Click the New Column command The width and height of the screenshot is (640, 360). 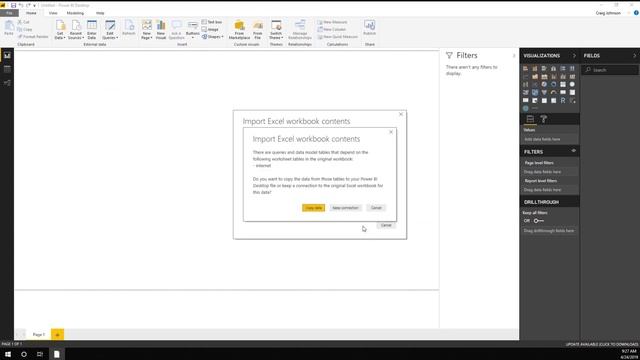(331, 29)
